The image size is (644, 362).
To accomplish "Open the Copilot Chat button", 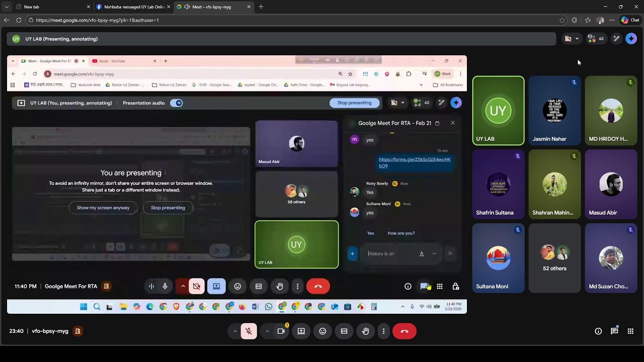I will coord(630,20).
